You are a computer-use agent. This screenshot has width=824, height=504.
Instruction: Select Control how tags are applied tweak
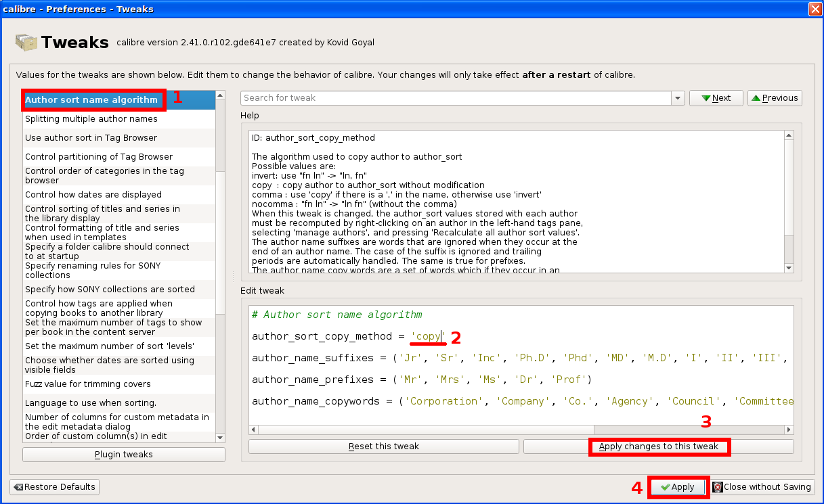118,308
